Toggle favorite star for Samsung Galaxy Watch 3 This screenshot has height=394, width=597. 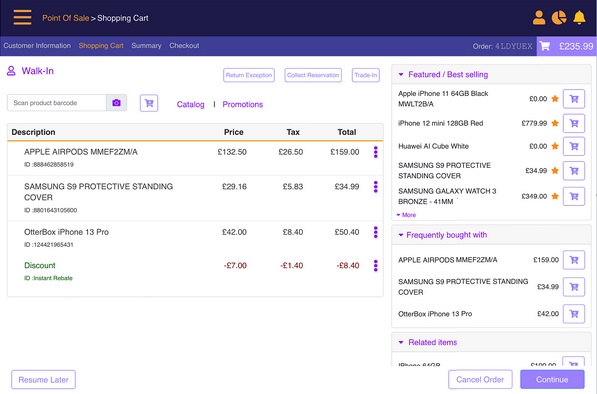coord(555,196)
